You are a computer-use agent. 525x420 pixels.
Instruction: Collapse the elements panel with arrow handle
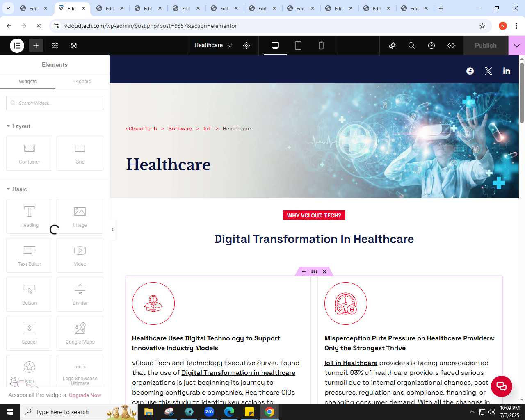coord(112,230)
